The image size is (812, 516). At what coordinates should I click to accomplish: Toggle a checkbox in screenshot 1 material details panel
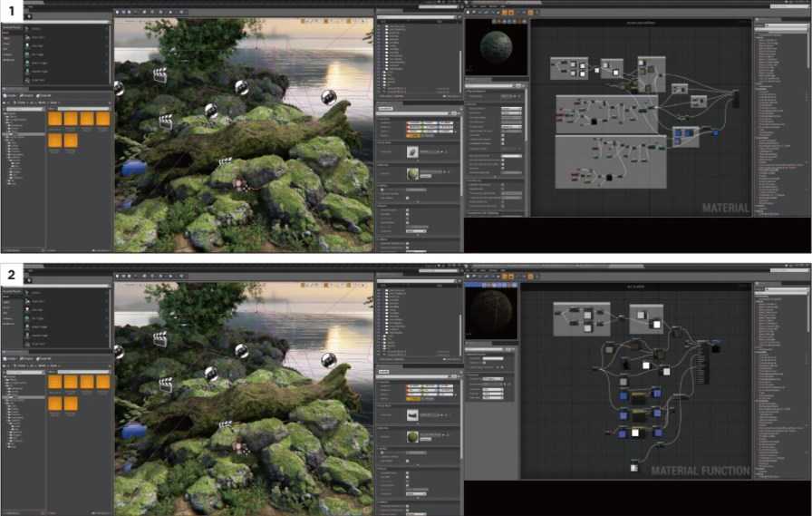(x=502, y=136)
